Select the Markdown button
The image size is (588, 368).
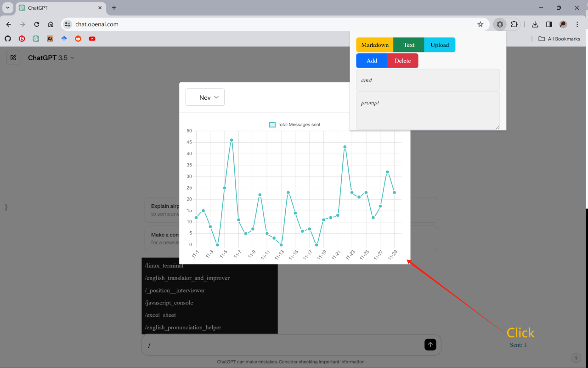[375, 45]
